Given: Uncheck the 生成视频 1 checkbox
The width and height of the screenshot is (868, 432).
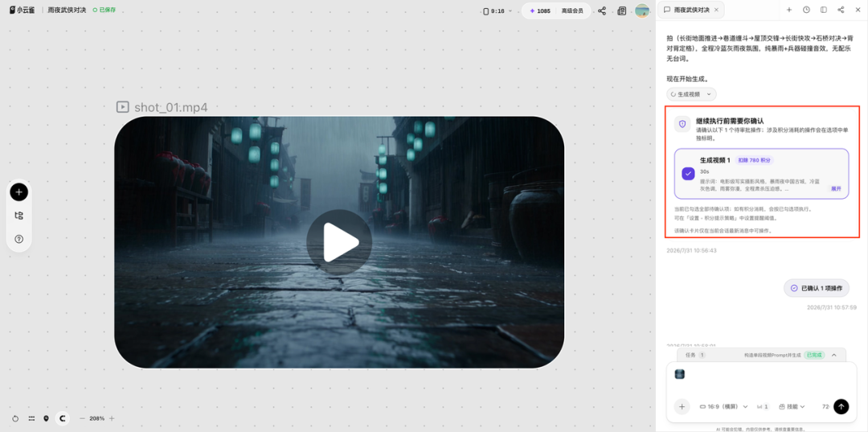Looking at the screenshot, I should tap(687, 174).
